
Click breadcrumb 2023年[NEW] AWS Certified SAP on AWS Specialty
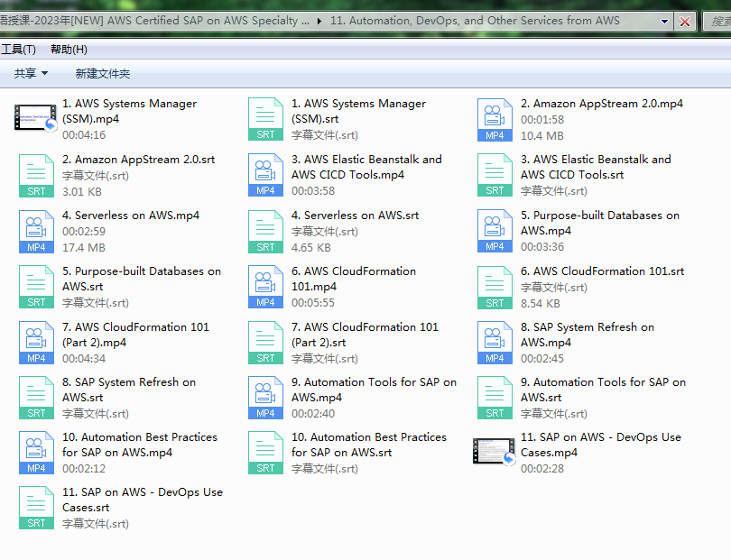coord(155,21)
